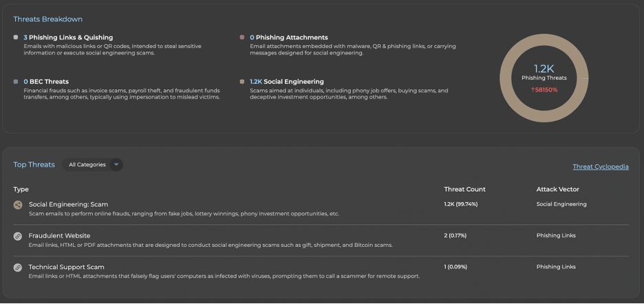Open the Fraudulent Website threat title

point(61,235)
